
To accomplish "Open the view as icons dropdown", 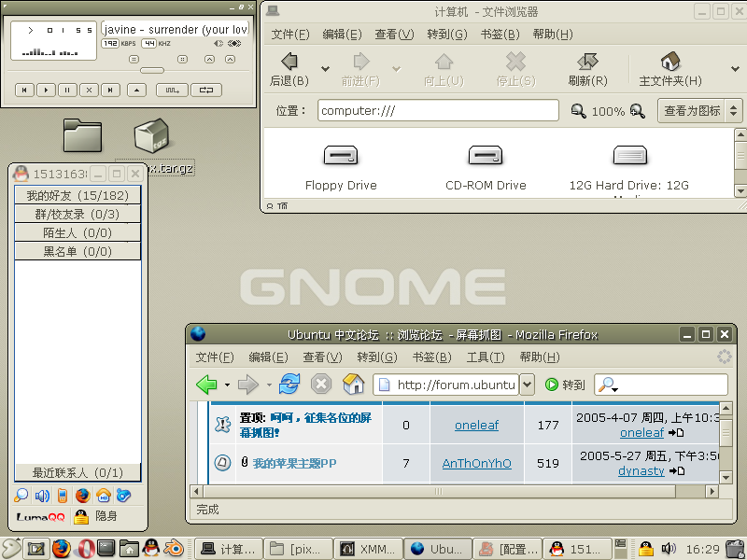I will [699, 111].
